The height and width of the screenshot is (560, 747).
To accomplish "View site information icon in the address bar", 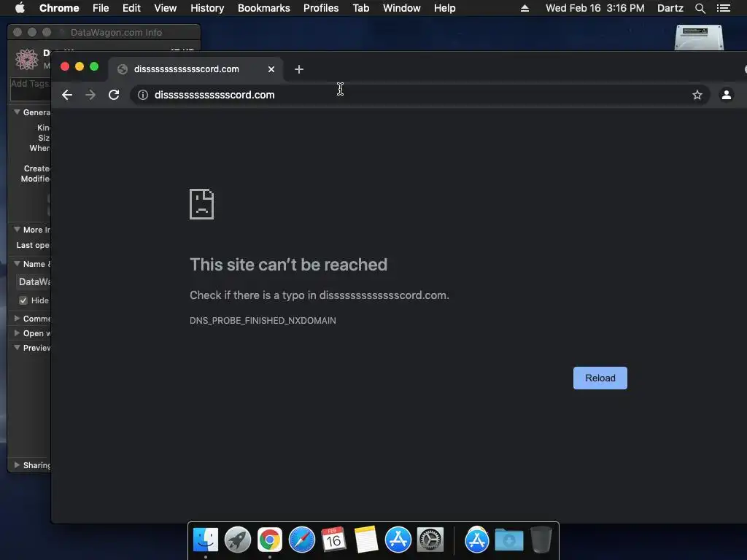I will coord(142,95).
